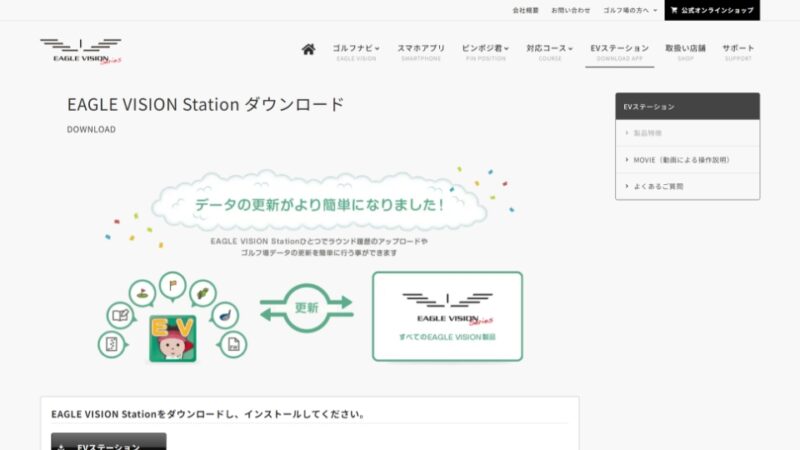Click the device phone icon bubble
800x450 pixels.
112,344
